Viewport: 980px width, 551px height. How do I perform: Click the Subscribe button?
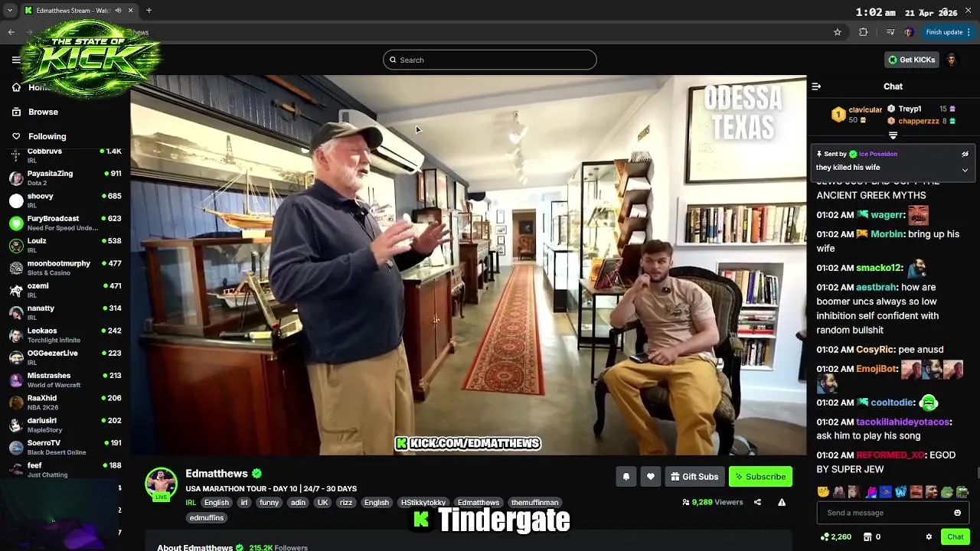coord(760,477)
